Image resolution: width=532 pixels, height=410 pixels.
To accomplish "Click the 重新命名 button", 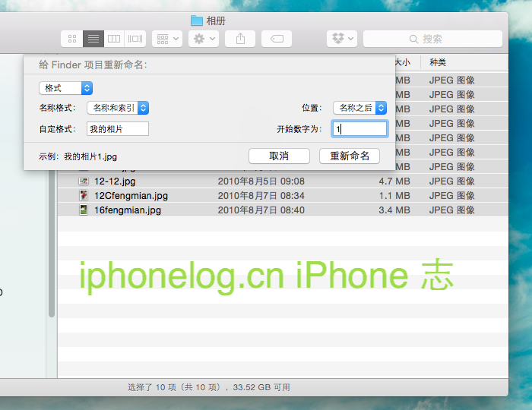I will 350,156.
